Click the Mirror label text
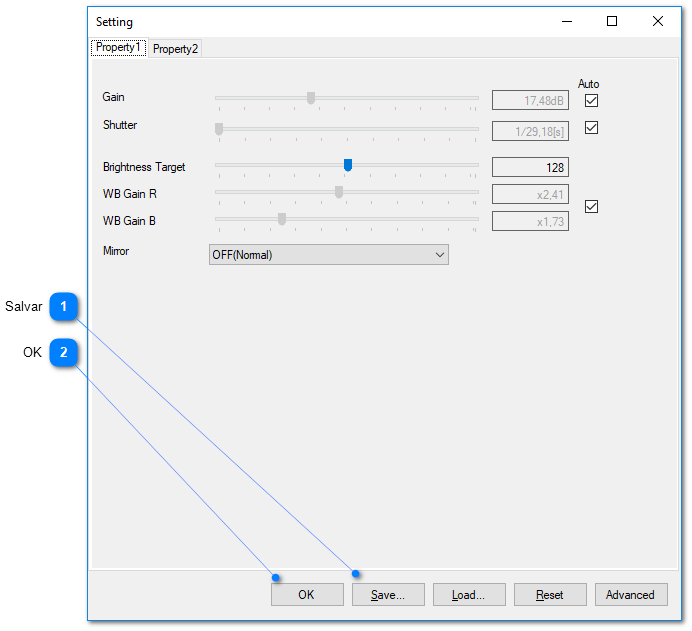This screenshot has height=631, width=692. click(x=116, y=251)
